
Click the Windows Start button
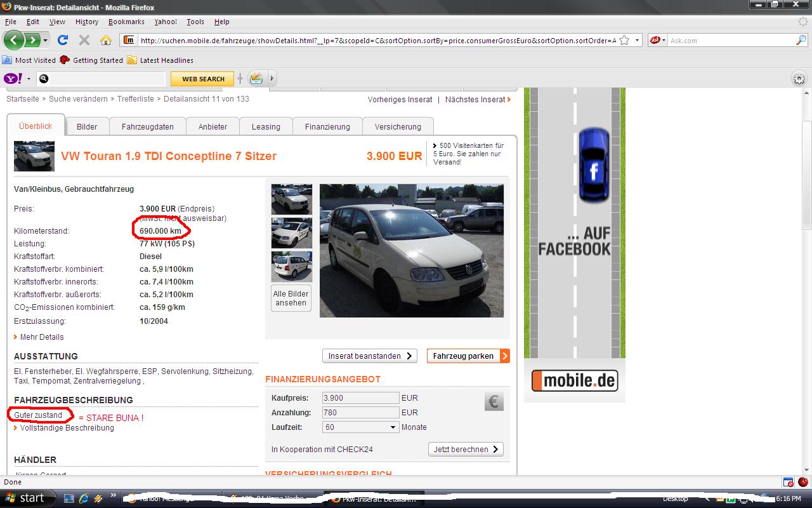25,498
